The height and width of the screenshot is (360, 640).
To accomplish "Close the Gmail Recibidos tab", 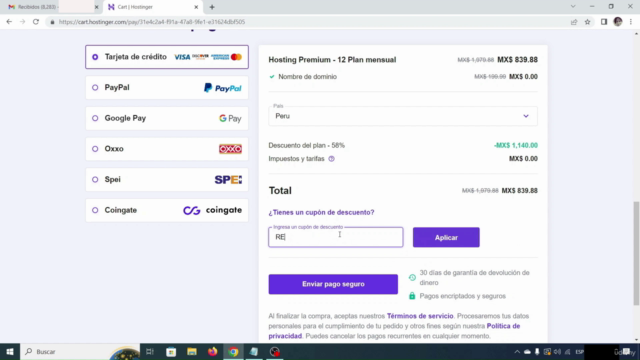I will click(97, 7).
